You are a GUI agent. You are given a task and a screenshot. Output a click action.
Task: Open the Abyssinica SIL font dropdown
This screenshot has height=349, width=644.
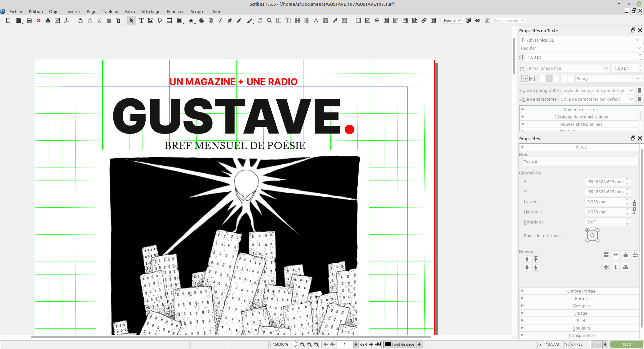(x=580, y=40)
